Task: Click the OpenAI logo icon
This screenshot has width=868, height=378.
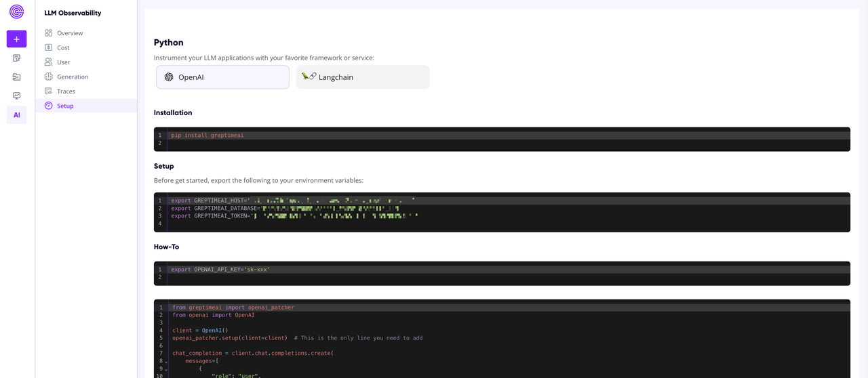Action: tap(169, 77)
